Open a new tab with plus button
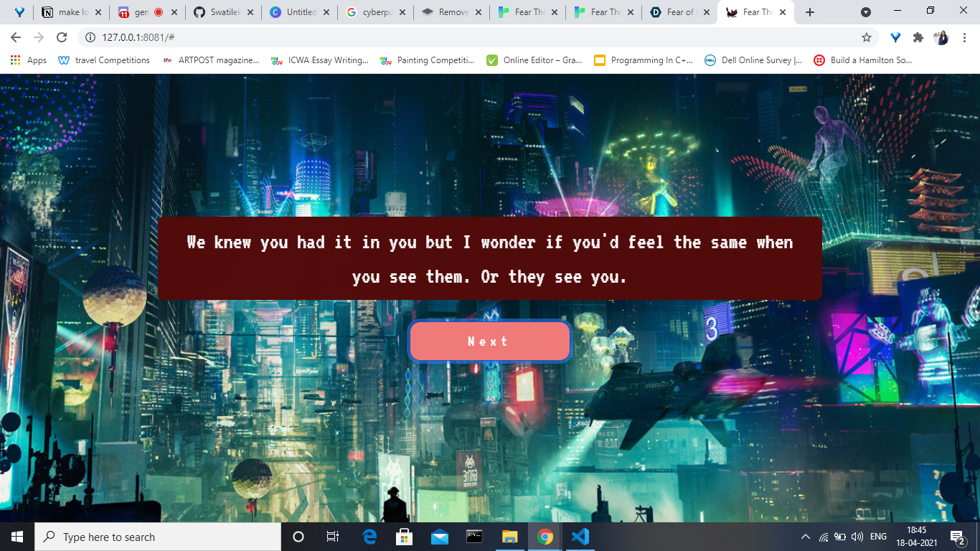980x551 pixels. click(810, 12)
